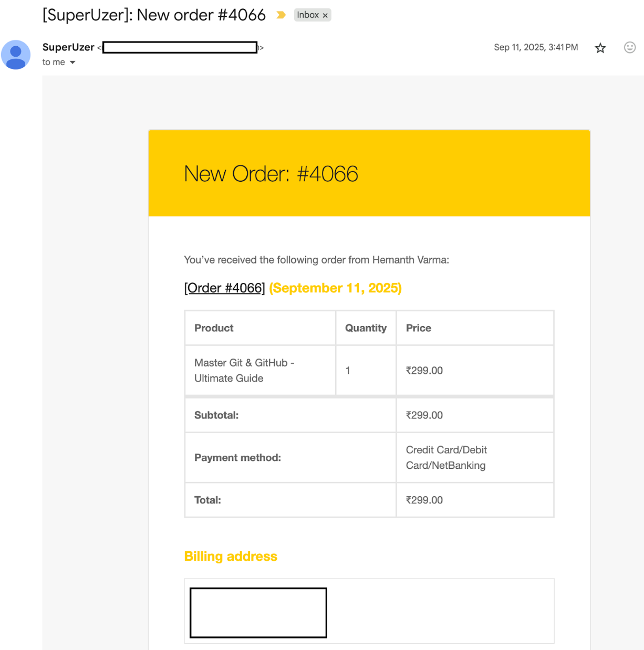Image resolution: width=644 pixels, height=650 pixels.
Task: Click the SuperUzer sender name
Action: [x=68, y=47]
